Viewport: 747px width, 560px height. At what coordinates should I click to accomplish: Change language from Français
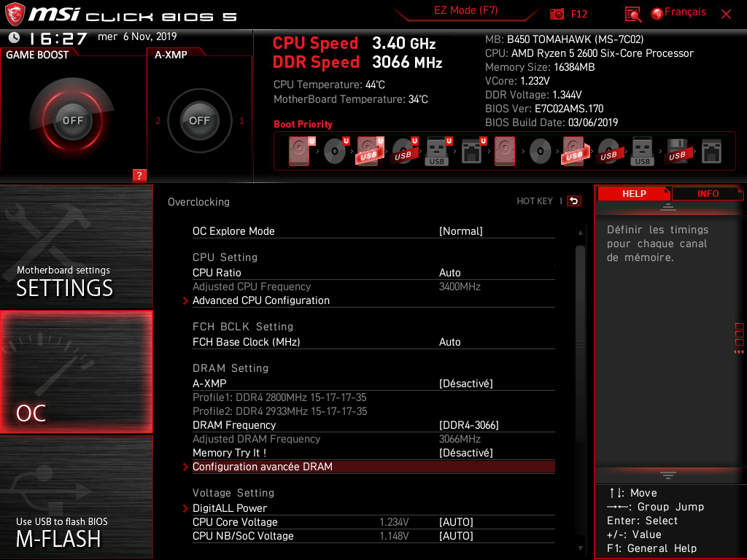pos(685,12)
